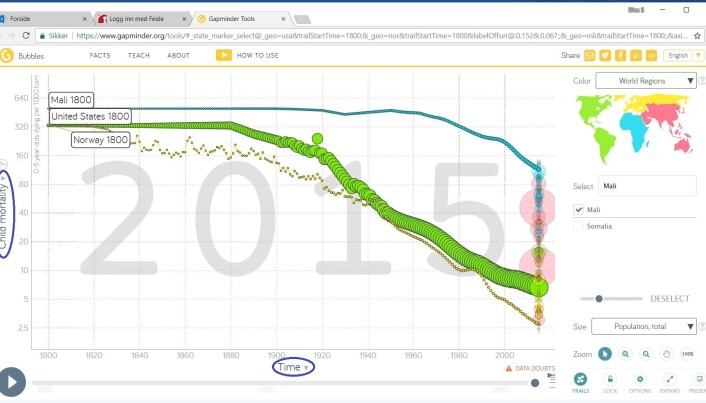Open a new browser tab

click(x=302, y=19)
